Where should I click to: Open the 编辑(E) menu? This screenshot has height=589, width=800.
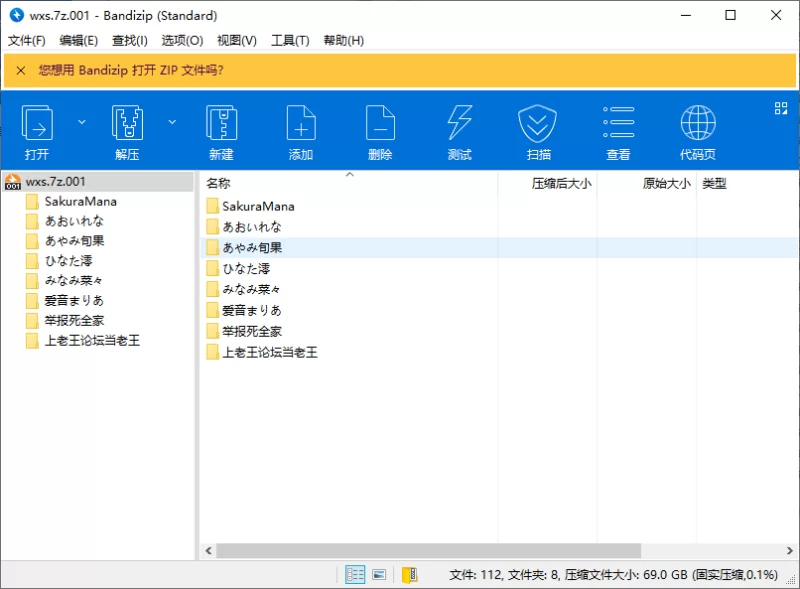[x=79, y=40]
